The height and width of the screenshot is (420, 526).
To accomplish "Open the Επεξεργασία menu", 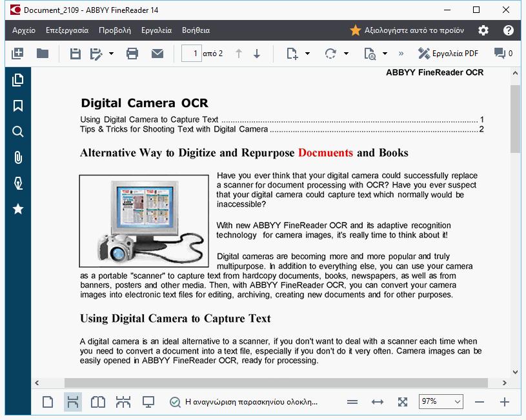I will tap(67, 30).
